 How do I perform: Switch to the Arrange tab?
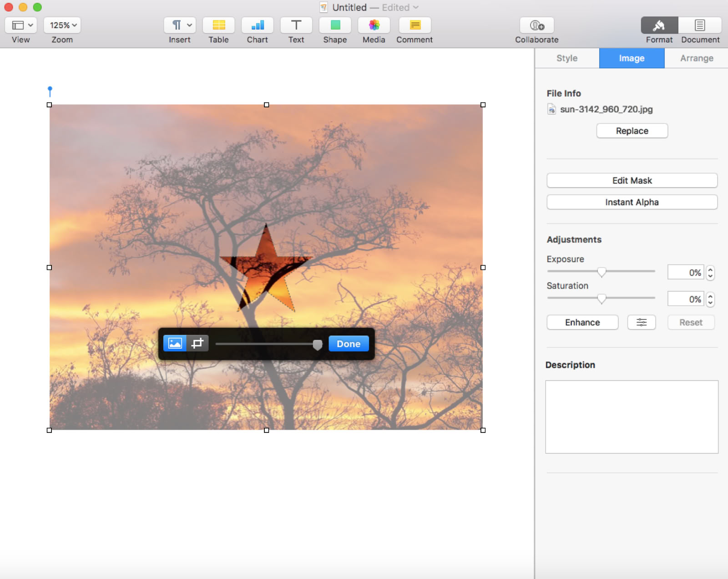(696, 58)
